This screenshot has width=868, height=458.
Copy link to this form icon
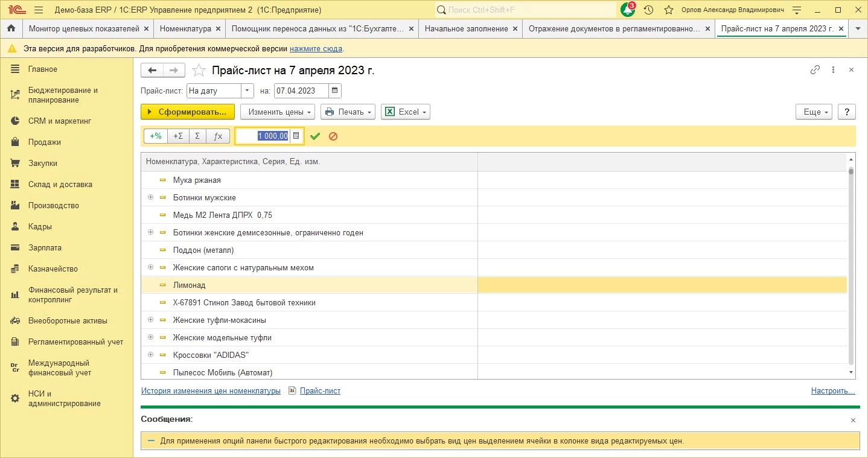815,70
